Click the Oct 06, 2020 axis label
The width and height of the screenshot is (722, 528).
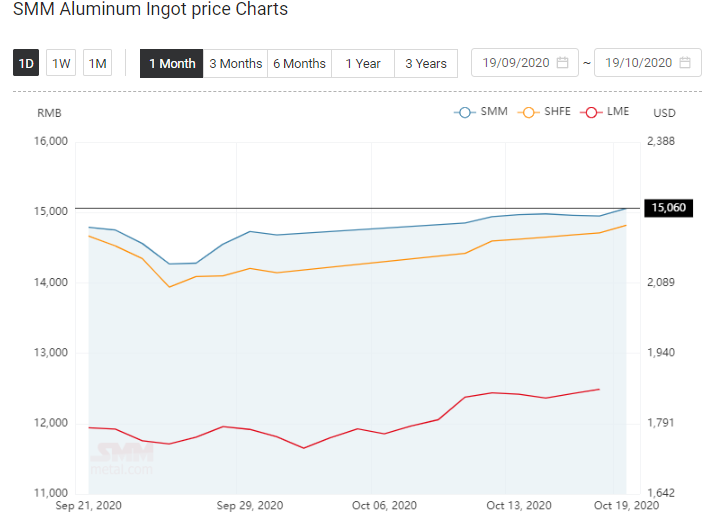(x=384, y=505)
